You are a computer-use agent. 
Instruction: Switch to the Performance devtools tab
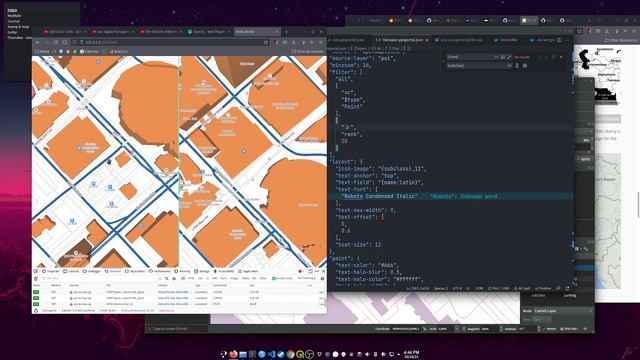pos(160,271)
